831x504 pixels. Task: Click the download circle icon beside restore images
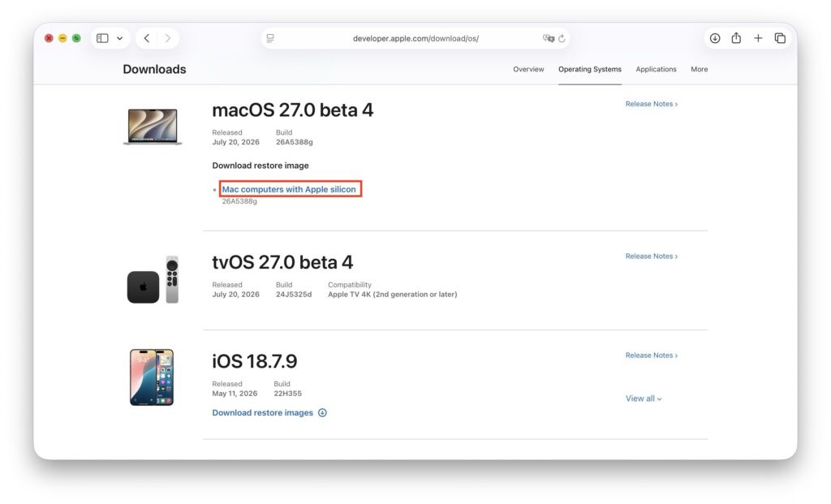[322, 412]
